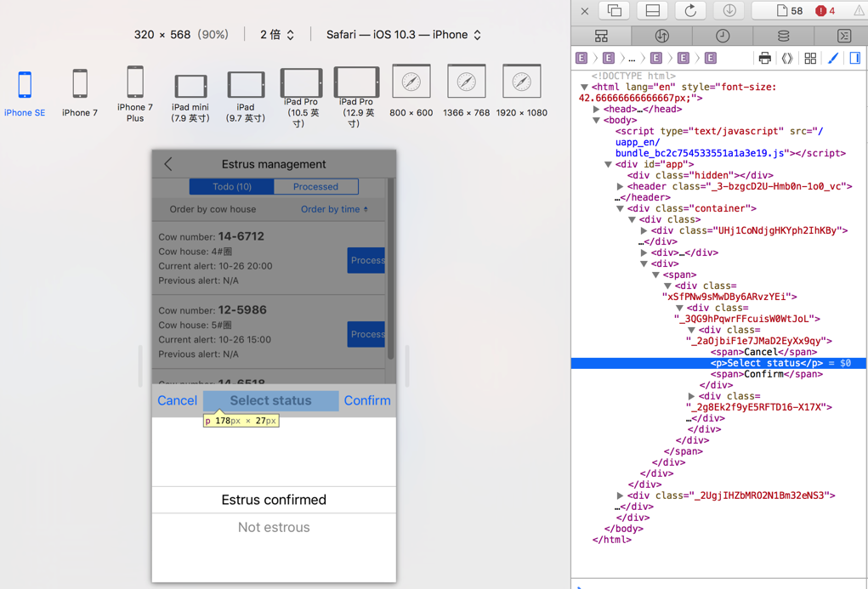868x589 pixels.
Task: Choose the iPad mini 7.9 inch device
Action: [x=190, y=98]
